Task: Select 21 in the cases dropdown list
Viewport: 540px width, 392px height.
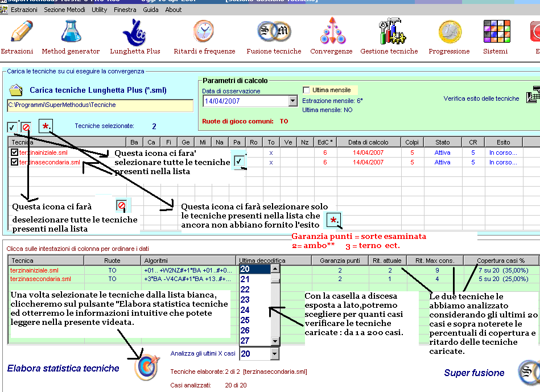Action: [x=255, y=279]
